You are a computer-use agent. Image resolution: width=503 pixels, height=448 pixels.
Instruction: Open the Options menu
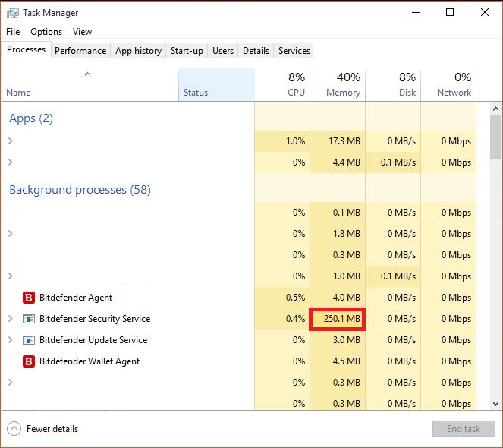click(46, 32)
